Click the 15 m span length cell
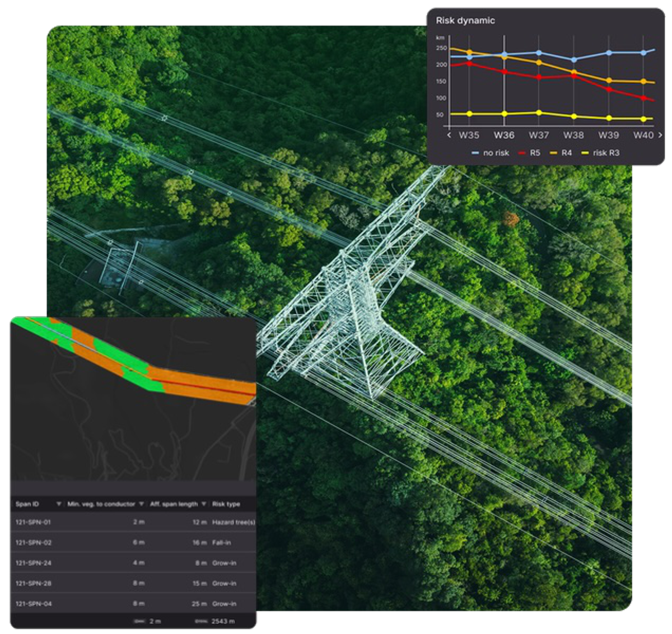The width and height of the screenshot is (672, 634). click(199, 583)
